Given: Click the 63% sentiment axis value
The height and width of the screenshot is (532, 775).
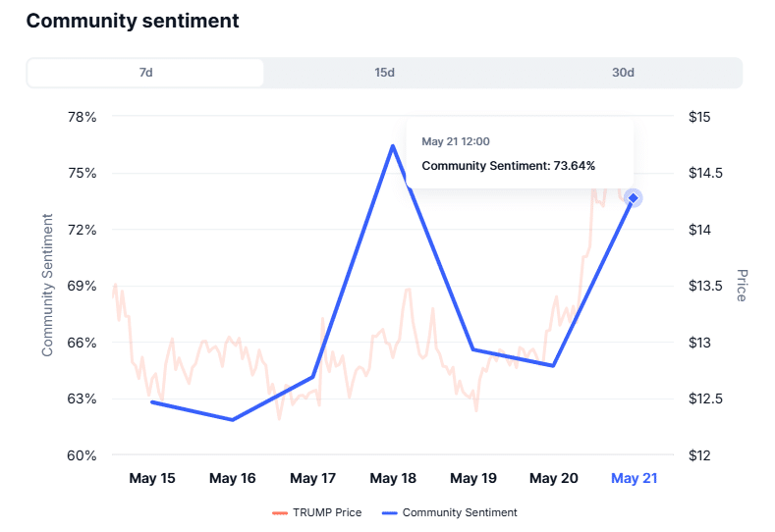Looking at the screenshot, I should (83, 399).
